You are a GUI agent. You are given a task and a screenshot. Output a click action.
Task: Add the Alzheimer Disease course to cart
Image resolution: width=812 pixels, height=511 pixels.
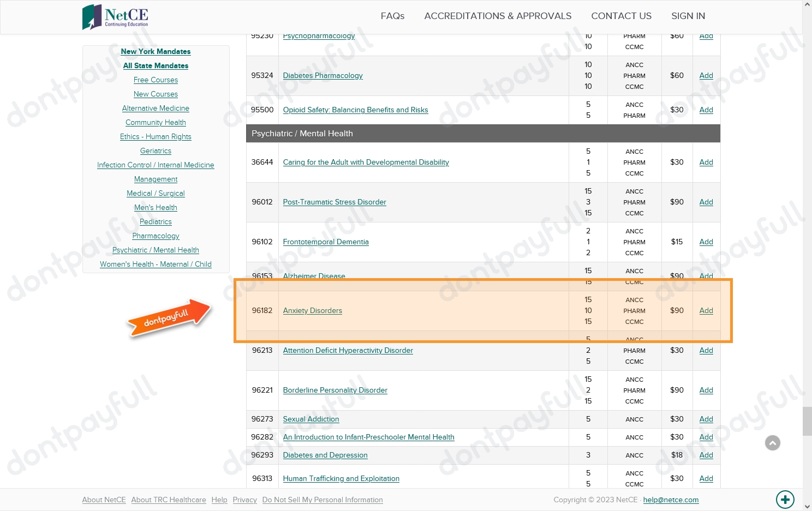point(706,276)
